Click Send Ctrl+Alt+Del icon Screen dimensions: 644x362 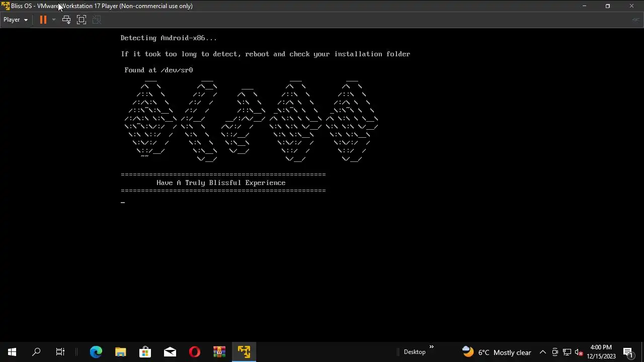point(66,20)
